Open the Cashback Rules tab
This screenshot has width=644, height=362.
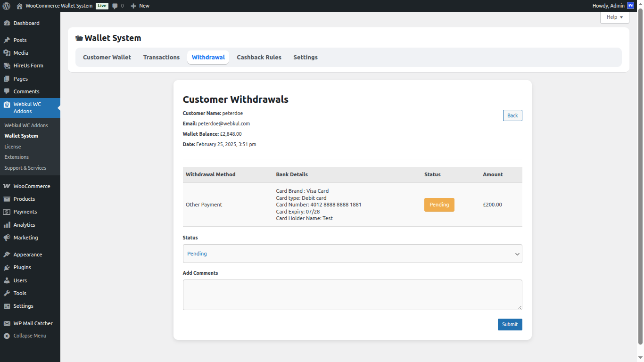pos(259,58)
